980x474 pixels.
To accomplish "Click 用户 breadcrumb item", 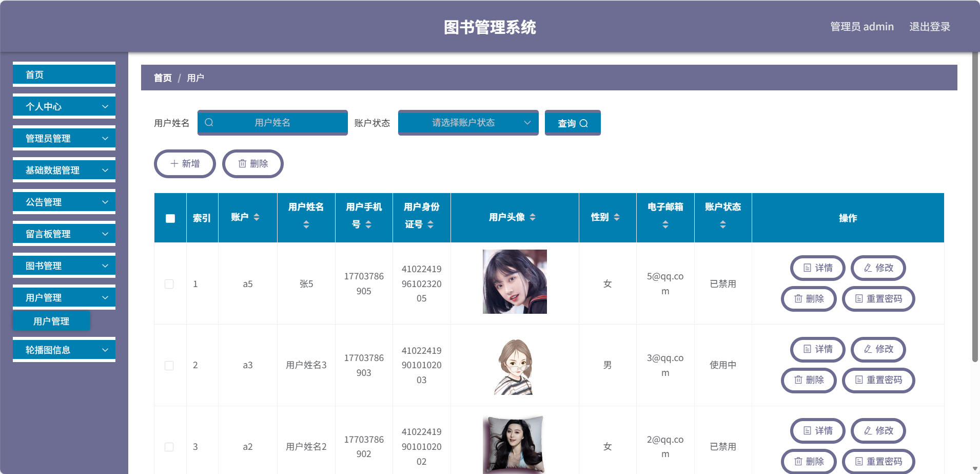I will click(195, 78).
